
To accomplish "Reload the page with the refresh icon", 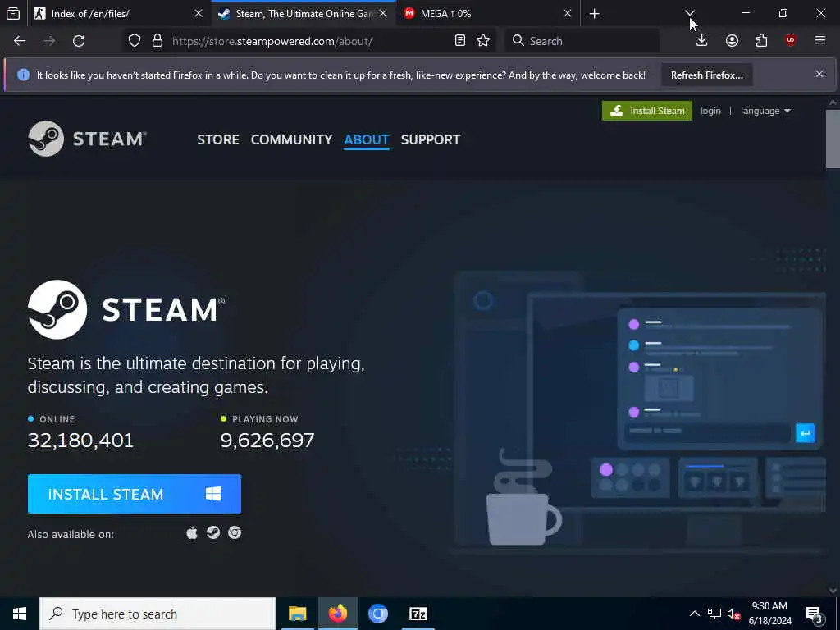I will (x=79, y=41).
